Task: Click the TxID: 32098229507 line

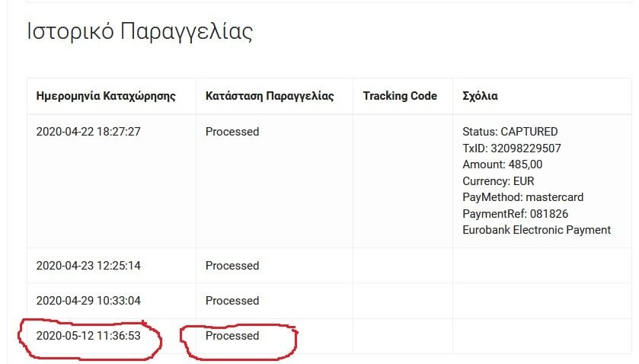Action: click(x=512, y=148)
